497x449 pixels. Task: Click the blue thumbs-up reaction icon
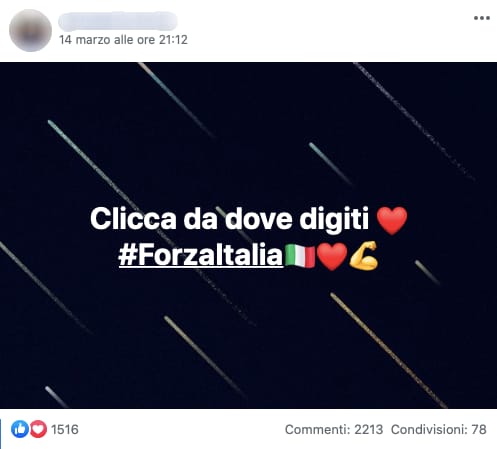pos(20,429)
